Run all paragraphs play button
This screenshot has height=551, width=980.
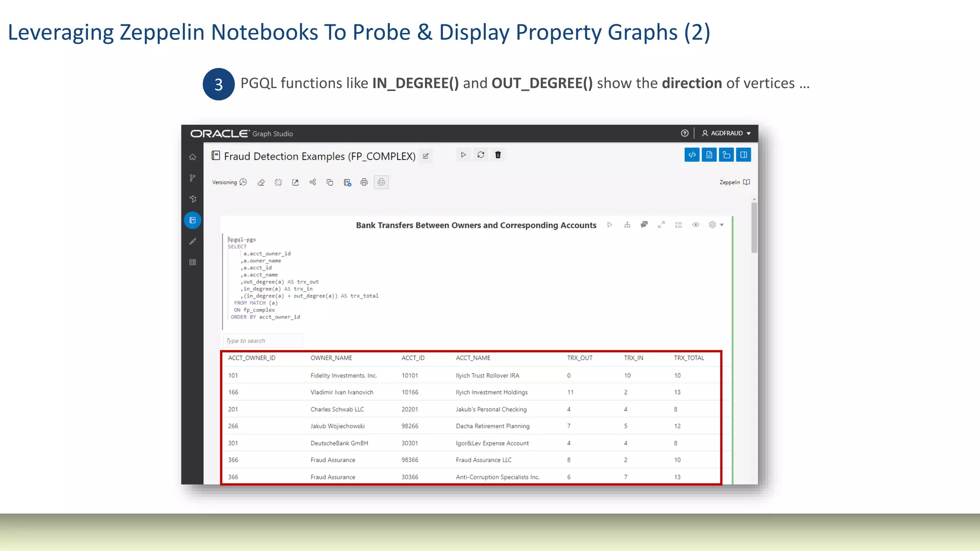pos(463,155)
